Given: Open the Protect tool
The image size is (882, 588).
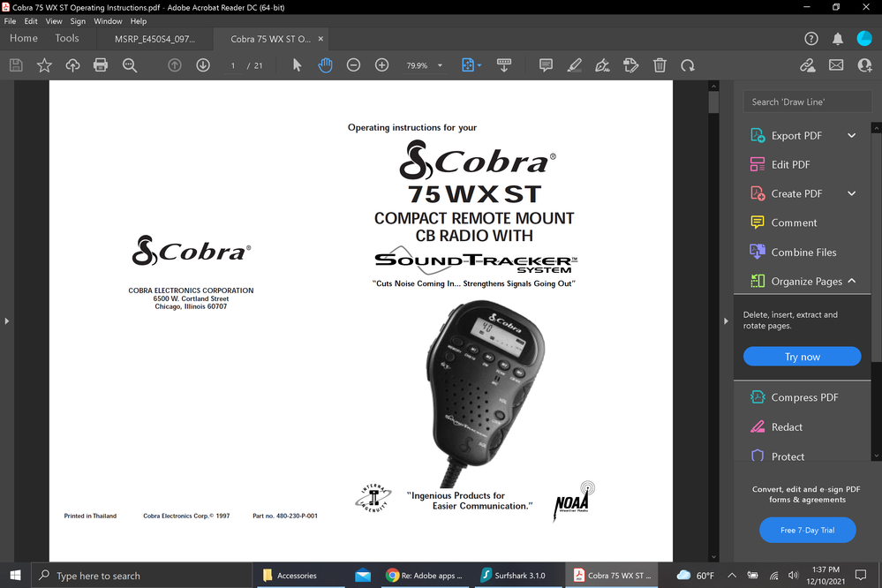Looking at the screenshot, I should point(788,456).
